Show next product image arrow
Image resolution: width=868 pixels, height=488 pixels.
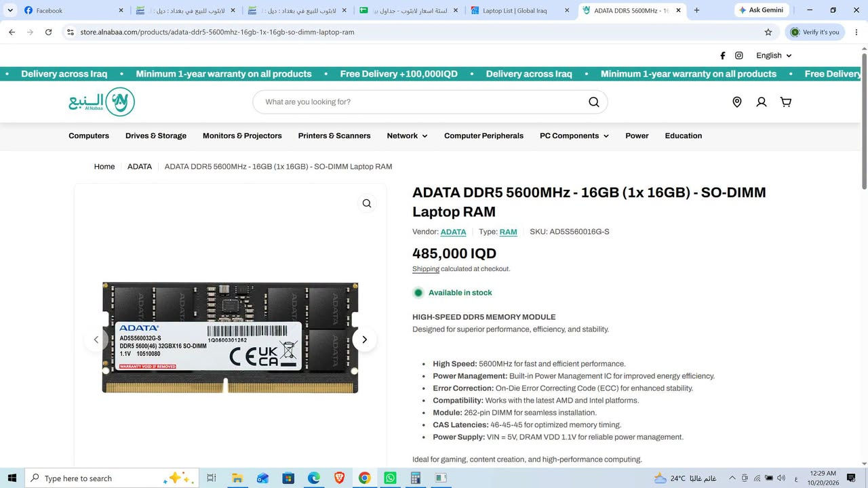coord(364,340)
